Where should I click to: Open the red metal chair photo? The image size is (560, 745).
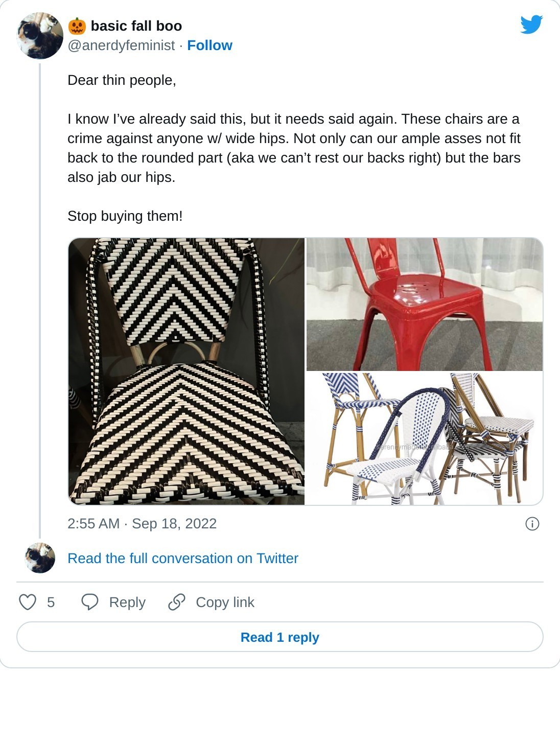(424, 305)
